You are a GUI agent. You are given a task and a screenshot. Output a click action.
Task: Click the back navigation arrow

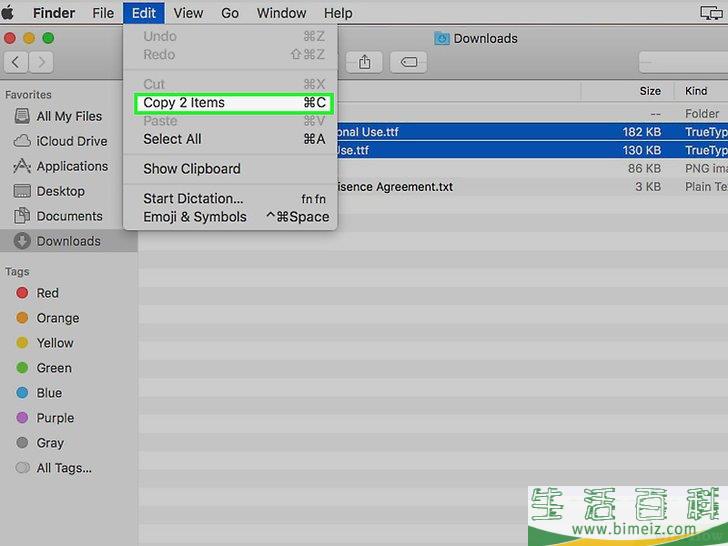pyautogui.click(x=17, y=62)
